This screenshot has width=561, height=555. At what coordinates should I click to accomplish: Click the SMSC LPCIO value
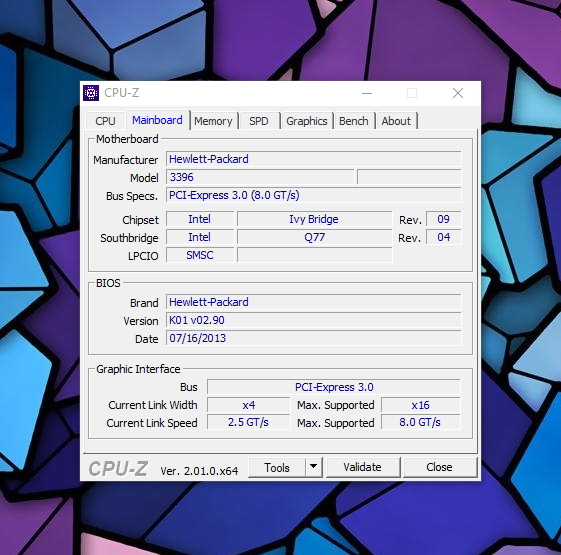(200, 255)
